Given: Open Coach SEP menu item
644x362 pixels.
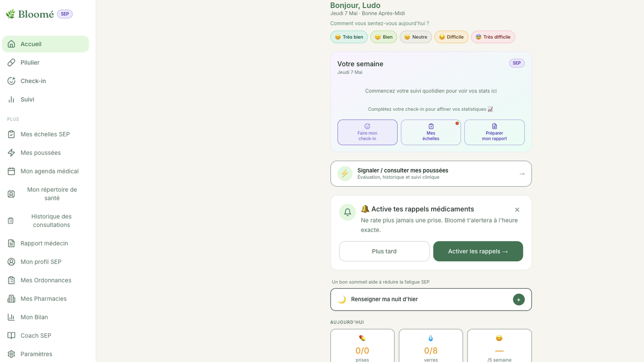Looking at the screenshot, I should click(x=46, y=336).
